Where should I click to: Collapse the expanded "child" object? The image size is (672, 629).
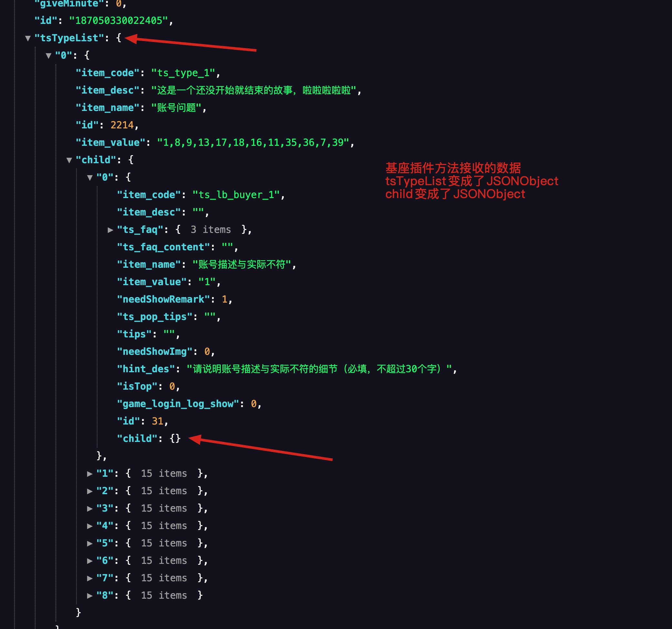pyautogui.click(x=69, y=160)
